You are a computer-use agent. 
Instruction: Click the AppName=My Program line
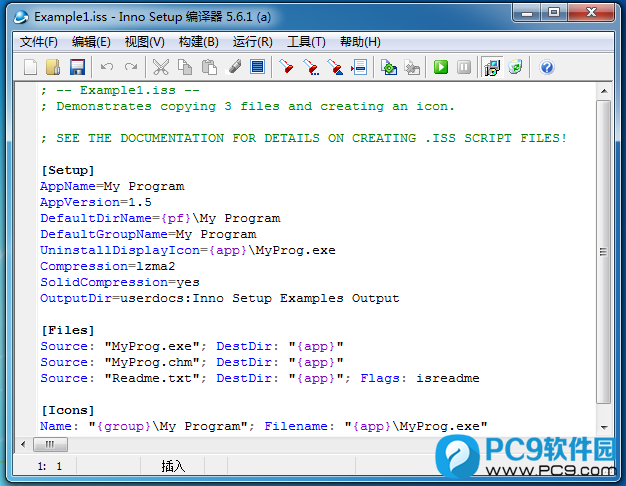[112, 186]
